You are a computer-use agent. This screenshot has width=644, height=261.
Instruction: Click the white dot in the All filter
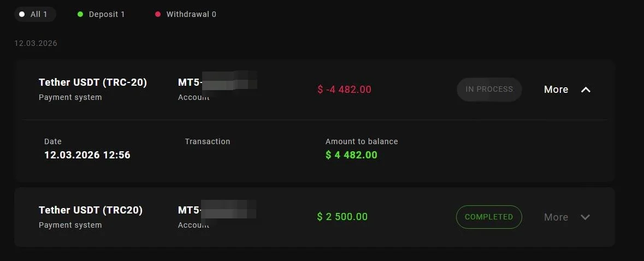pyautogui.click(x=22, y=14)
